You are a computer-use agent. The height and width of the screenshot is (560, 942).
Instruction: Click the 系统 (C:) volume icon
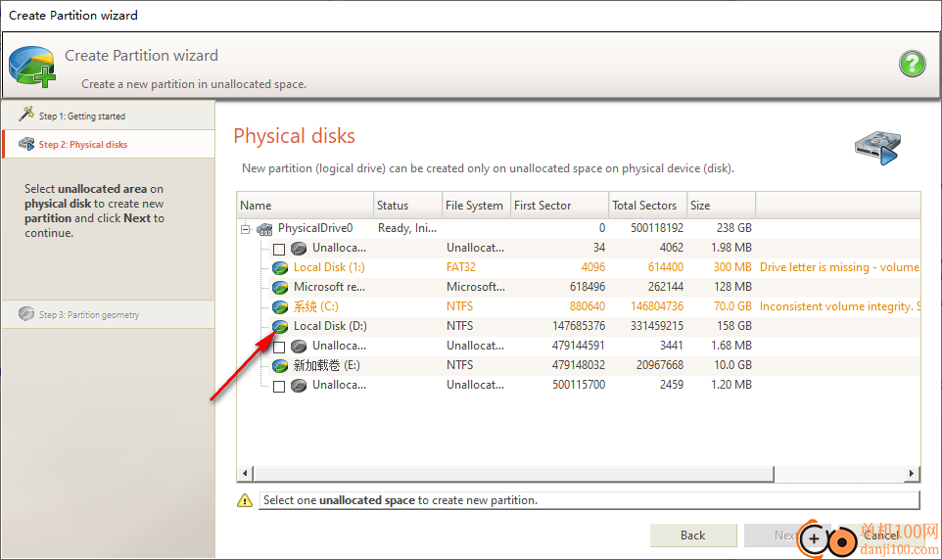click(280, 307)
